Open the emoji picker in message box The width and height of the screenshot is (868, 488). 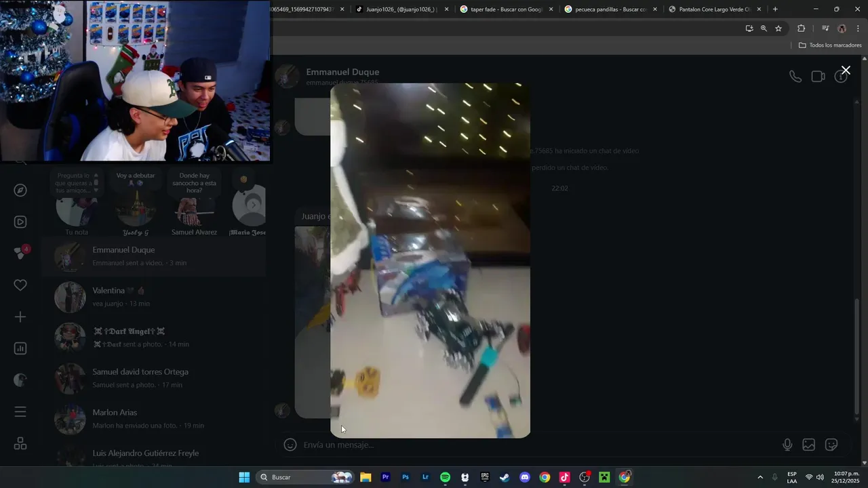pos(290,445)
